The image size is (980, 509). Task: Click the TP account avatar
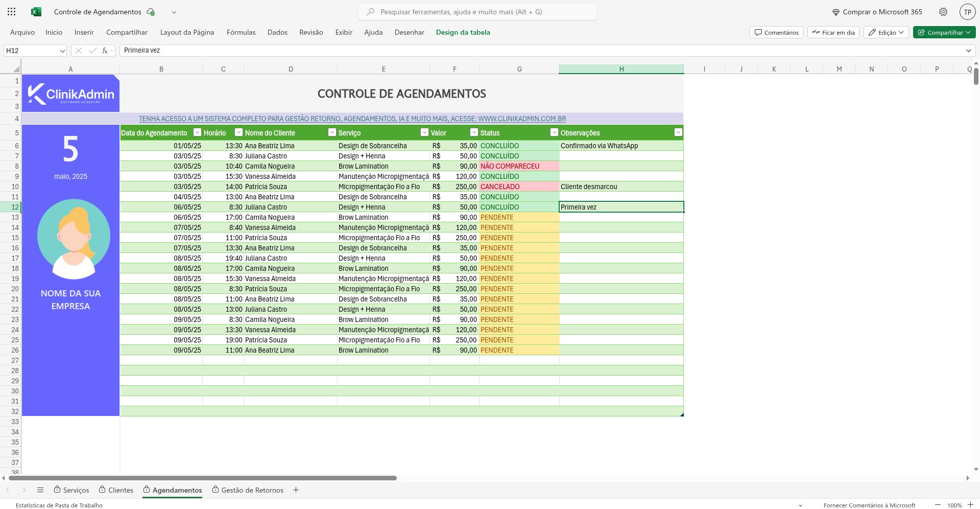(967, 12)
